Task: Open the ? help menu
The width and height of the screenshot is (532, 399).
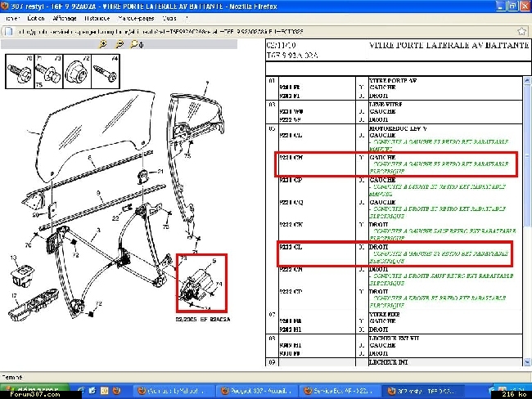Action: 187,18
